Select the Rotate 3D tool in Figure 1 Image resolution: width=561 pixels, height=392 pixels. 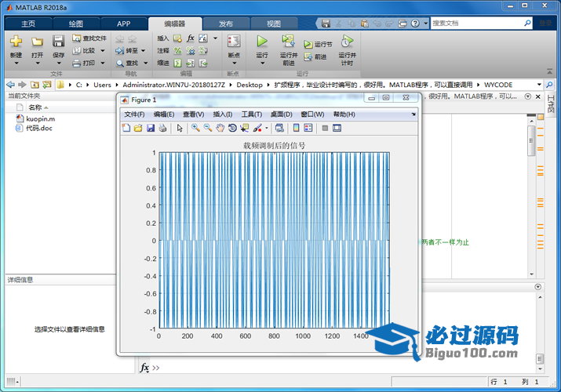coord(232,128)
